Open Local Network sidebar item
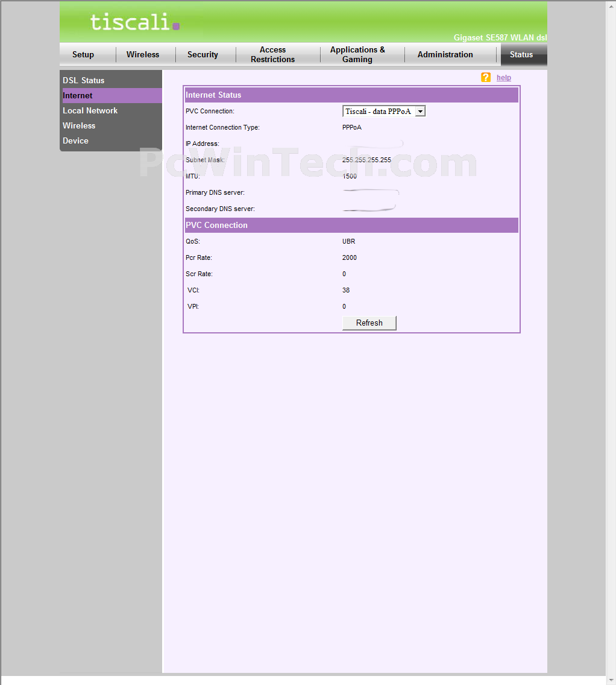The image size is (616, 685). coord(90,110)
